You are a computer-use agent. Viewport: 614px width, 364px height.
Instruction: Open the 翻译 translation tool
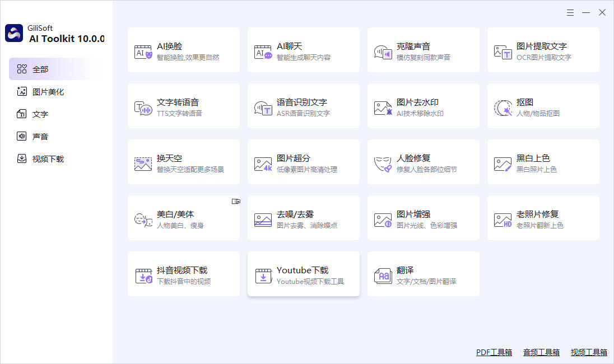tap(423, 274)
